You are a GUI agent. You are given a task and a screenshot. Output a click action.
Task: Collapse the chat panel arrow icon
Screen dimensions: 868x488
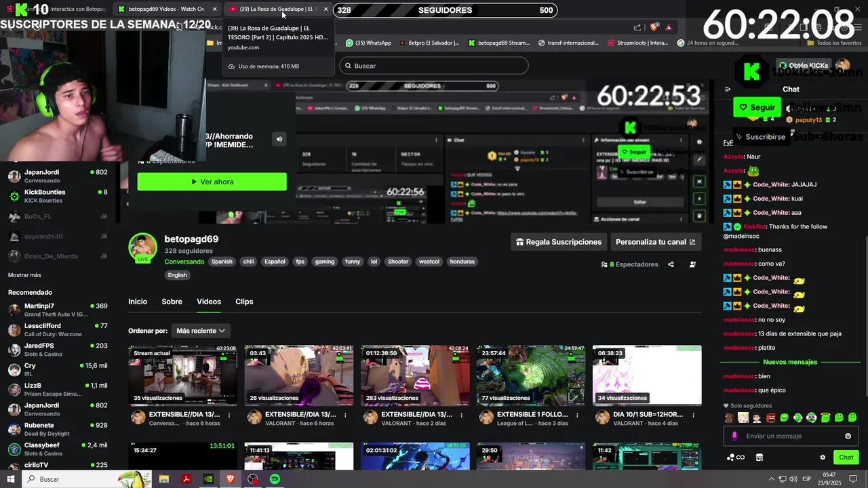pyautogui.click(x=728, y=89)
